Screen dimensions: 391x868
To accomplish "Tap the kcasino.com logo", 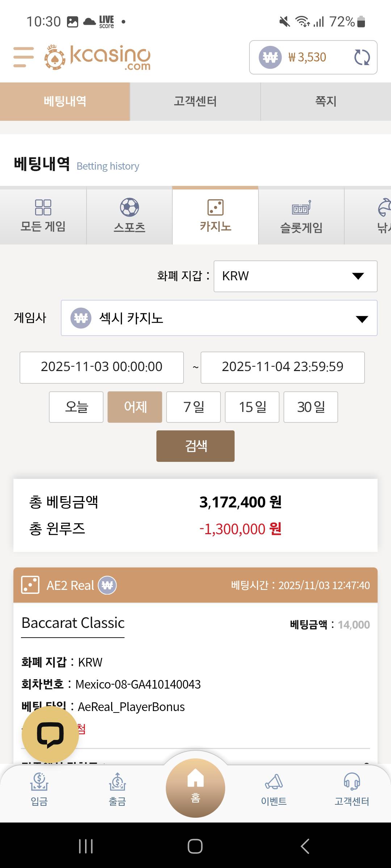I will click(98, 57).
